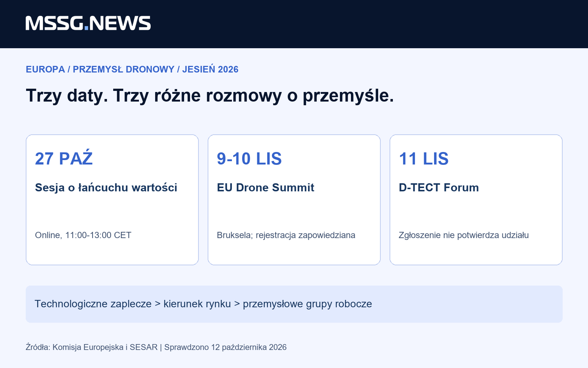588x368 pixels.
Task: Click the '11 LIS' date
Action: tap(424, 159)
